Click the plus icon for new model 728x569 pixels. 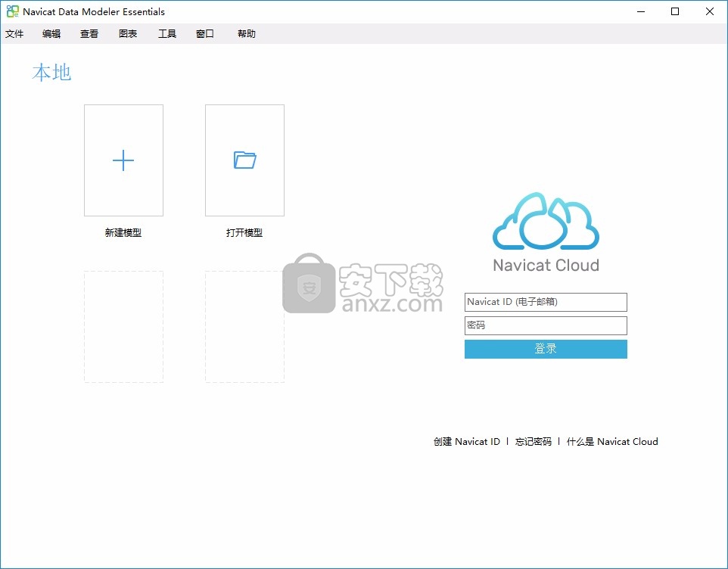tap(123, 160)
